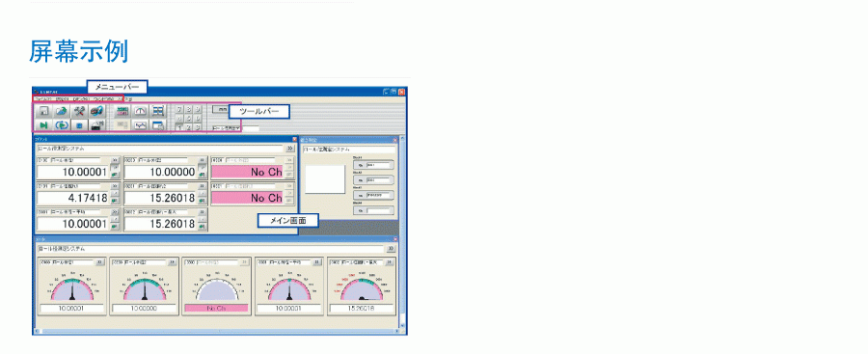Viewport: 868px width, 354px height.
Task: Open the third menu bar item
Action: click(81, 98)
